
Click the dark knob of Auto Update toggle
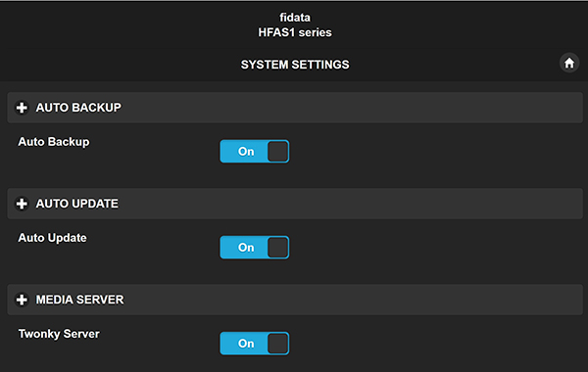(278, 248)
